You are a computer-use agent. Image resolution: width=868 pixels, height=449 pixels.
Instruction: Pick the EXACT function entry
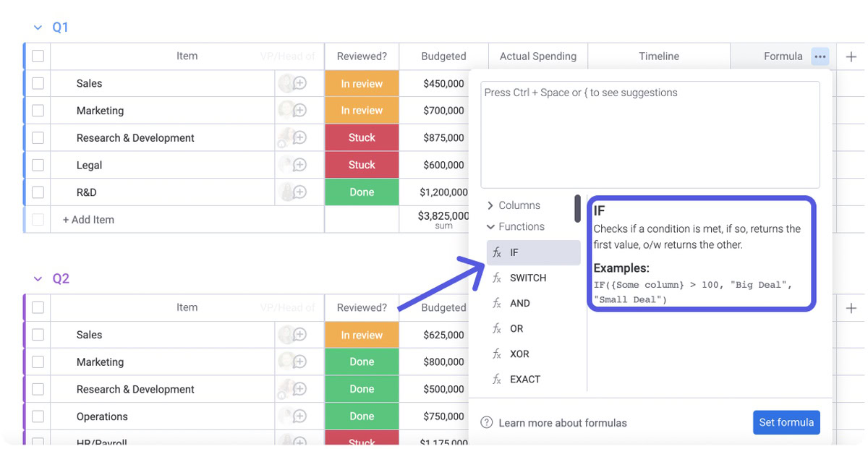525,380
